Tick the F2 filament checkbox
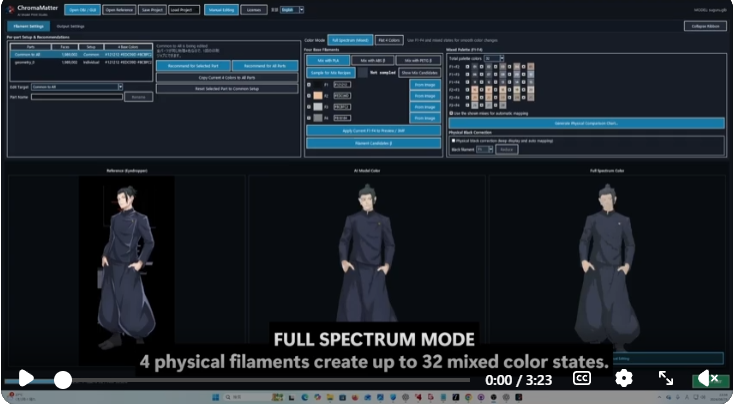736x404 pixels. coord(309,96)
